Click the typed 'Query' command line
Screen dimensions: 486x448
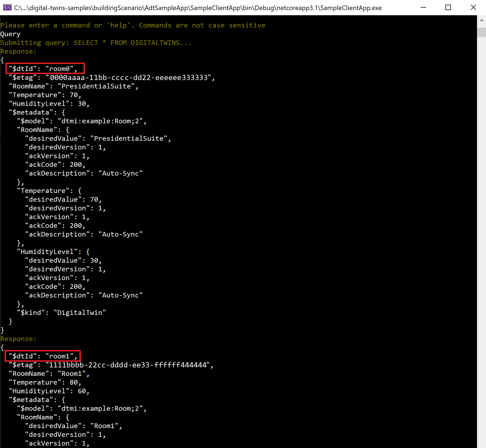[x=10, y=34]
